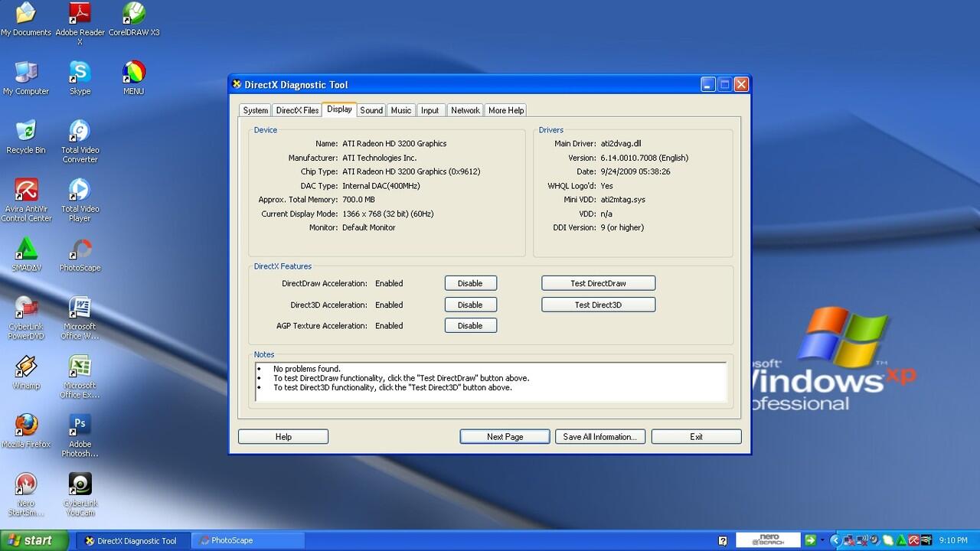Screen dimensions: 980x551
Task: Launch Microsoft Office Word shortcut
Action: (x=80, y=318)
